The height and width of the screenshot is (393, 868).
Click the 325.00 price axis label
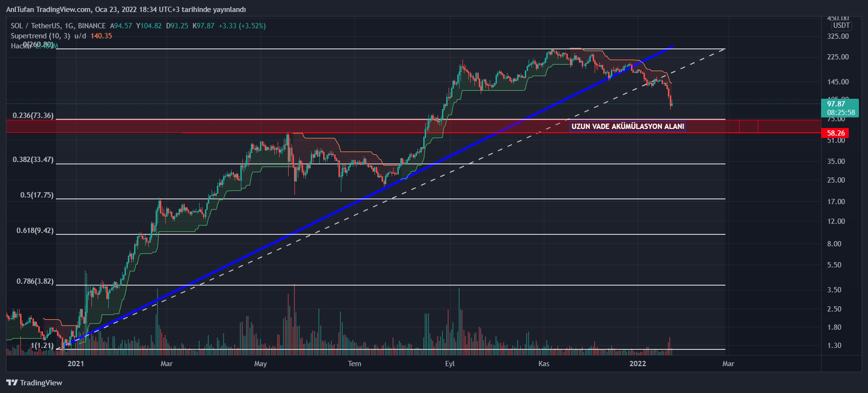(838, 36)
